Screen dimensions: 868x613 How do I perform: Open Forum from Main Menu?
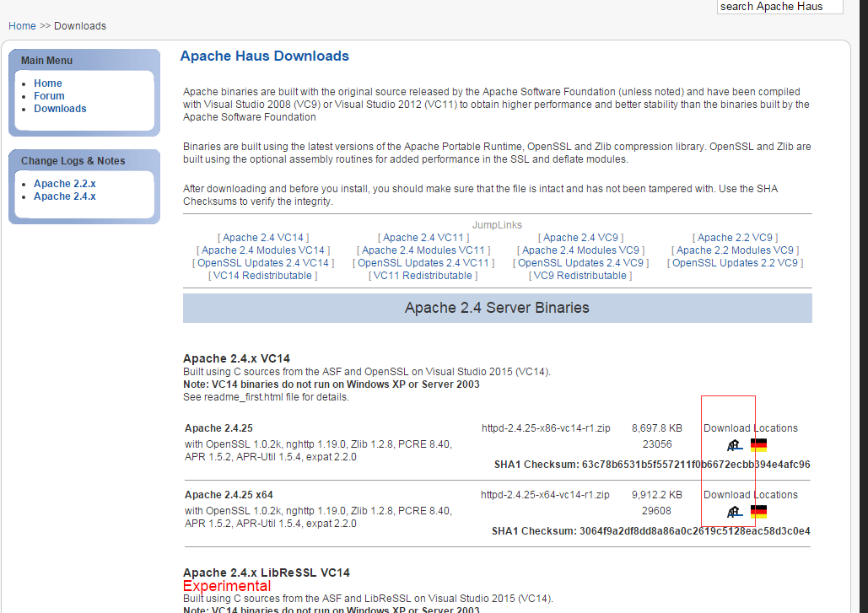click(49, 96)
